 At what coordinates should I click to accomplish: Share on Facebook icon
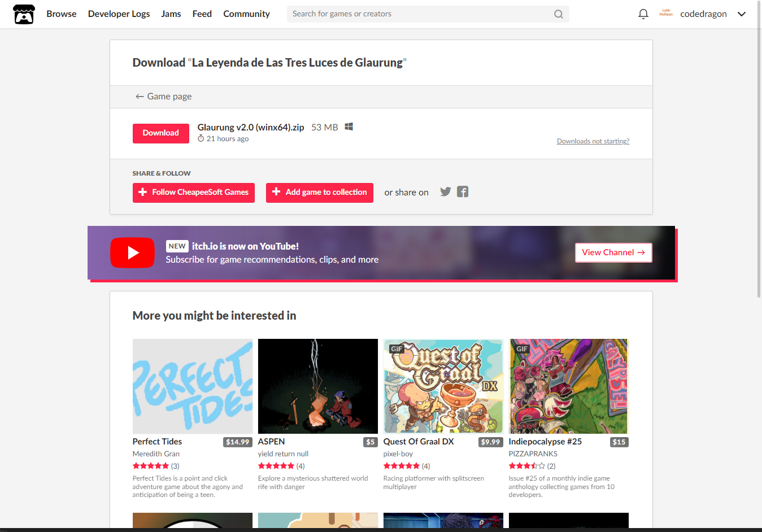[463, 192]
